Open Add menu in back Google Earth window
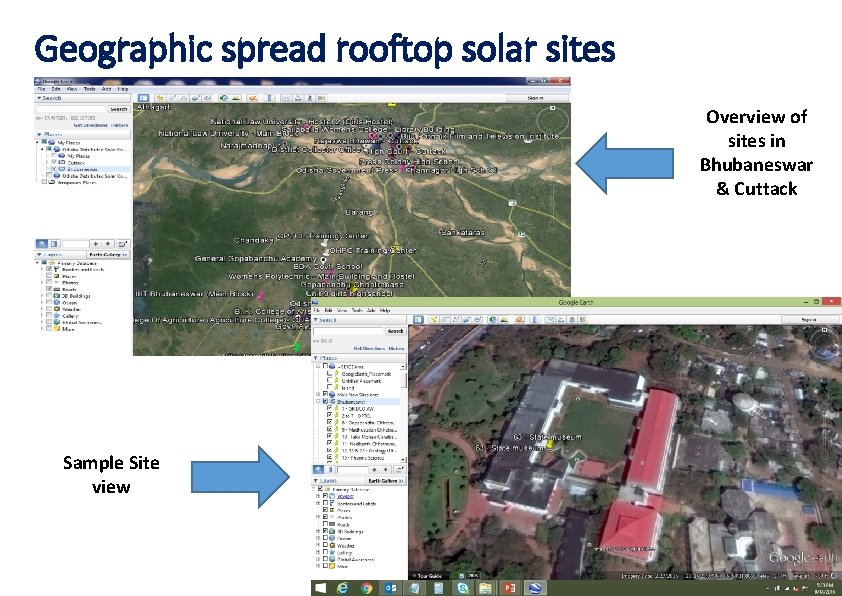 106,89
